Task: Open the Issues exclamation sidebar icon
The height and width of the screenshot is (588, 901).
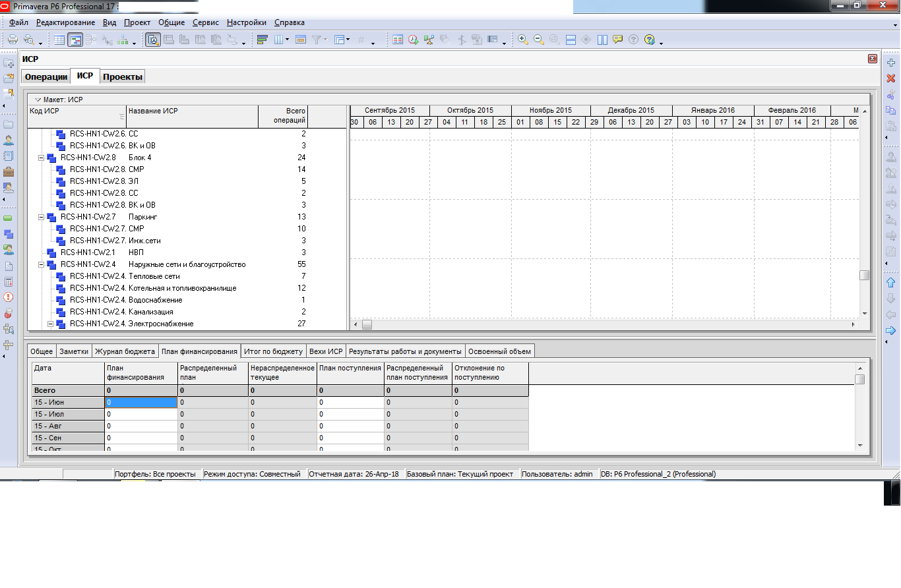Action: tap(9, 297)
